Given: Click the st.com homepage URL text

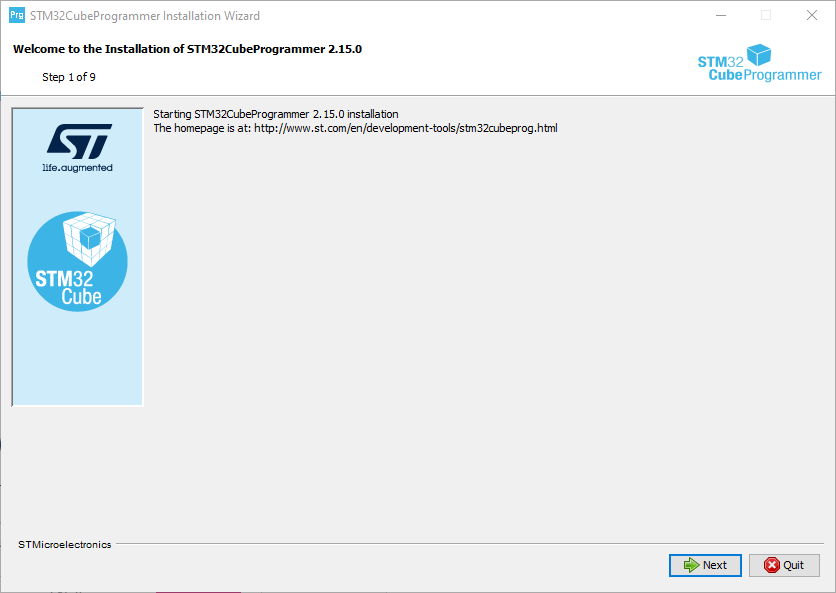Looking at the screenshot, I should [x=405, y=128].
